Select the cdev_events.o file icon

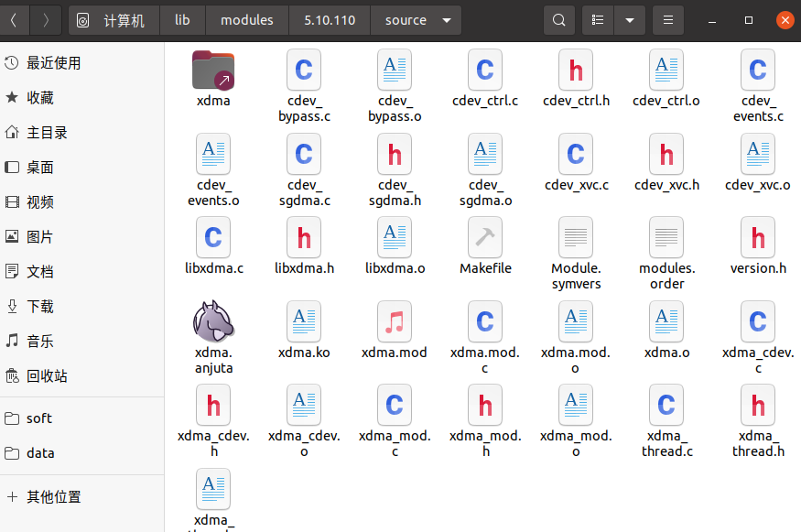click(213, 154)
